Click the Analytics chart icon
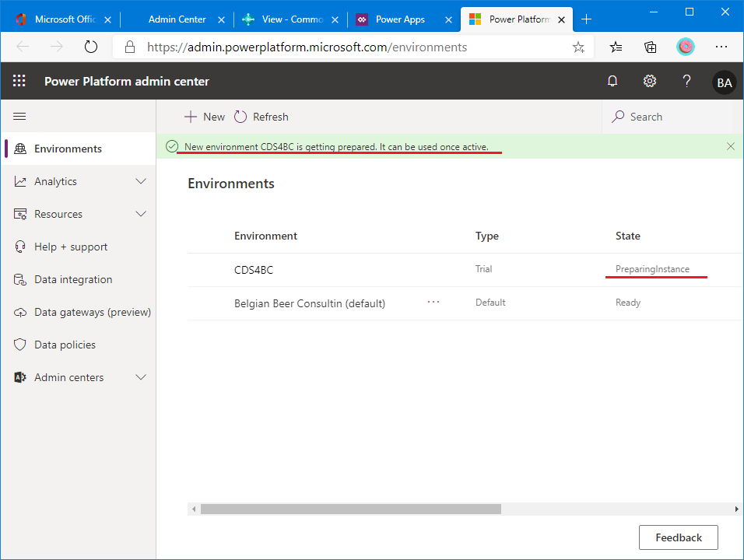Image resolution: width=744 pixels, height=560 pixels. [x=20, y=181]
